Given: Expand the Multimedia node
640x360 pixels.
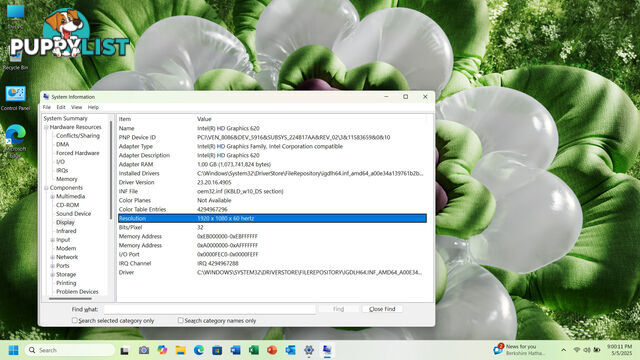Looking at the screenshot, I should pyautogui.click(x=53, y=197).
